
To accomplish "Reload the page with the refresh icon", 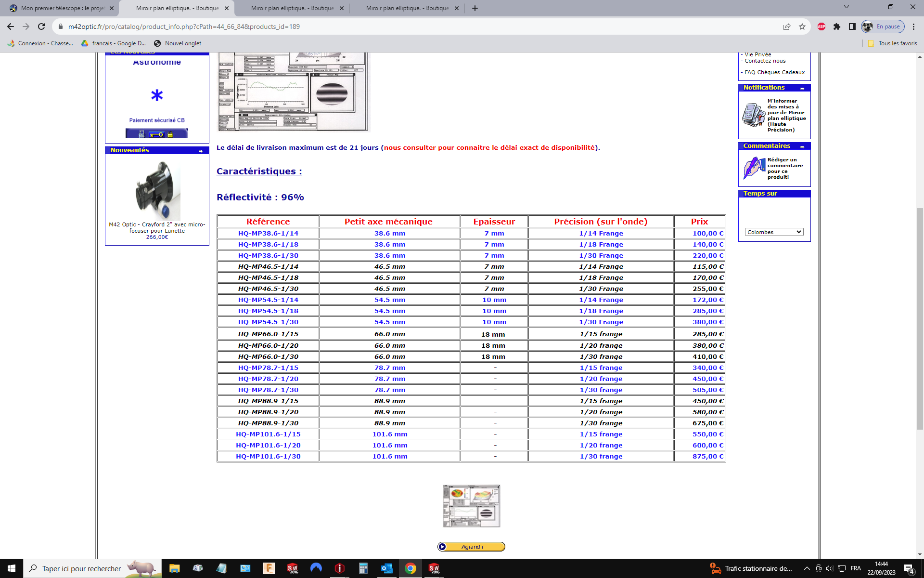I will 41,26.
